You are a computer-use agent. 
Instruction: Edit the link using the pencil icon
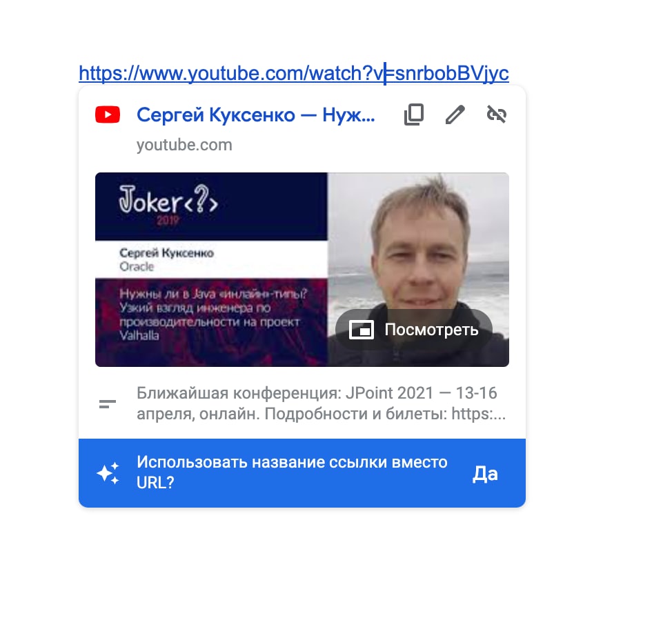point(455,114)
